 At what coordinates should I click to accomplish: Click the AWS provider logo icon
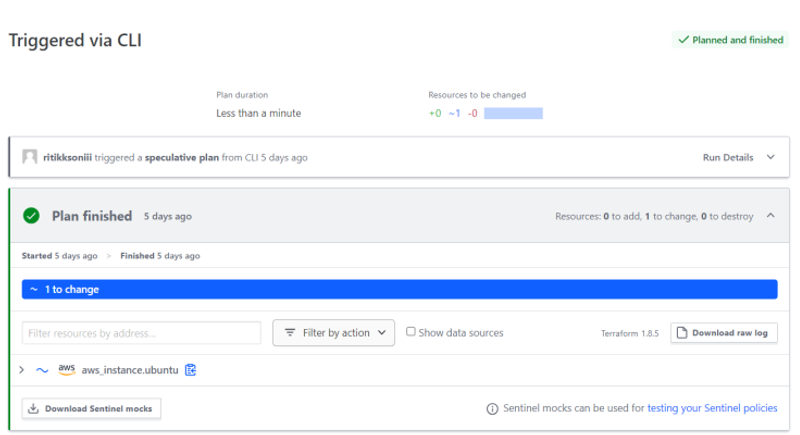pyautogui.click(x=66, y=370)
